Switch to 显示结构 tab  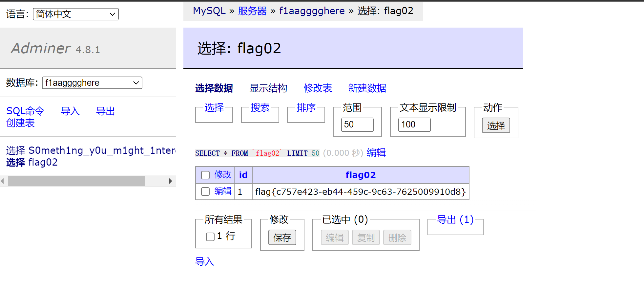pos(268,88)
